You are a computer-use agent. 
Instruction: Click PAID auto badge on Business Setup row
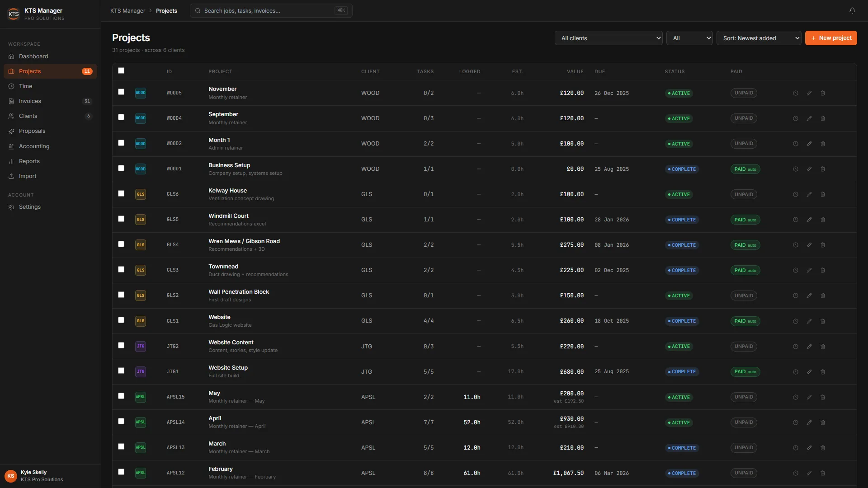pos(745,169)
